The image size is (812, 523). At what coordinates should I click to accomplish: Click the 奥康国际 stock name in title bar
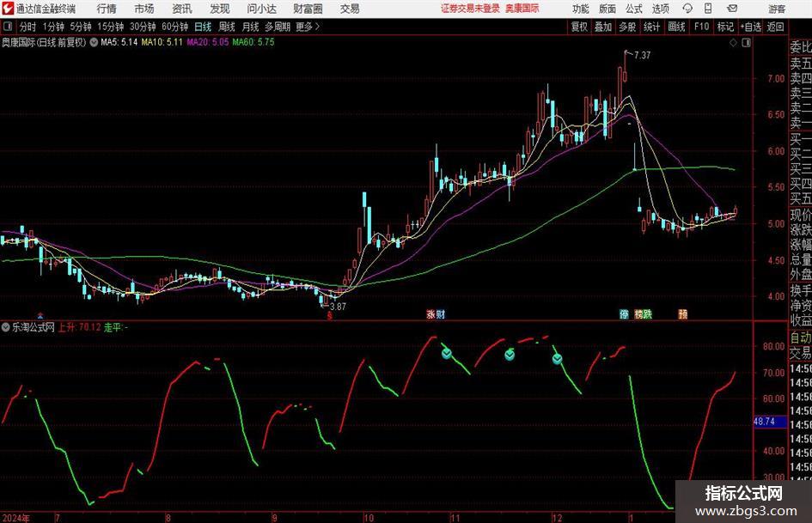pyautogui.click(x=522, y=9)
